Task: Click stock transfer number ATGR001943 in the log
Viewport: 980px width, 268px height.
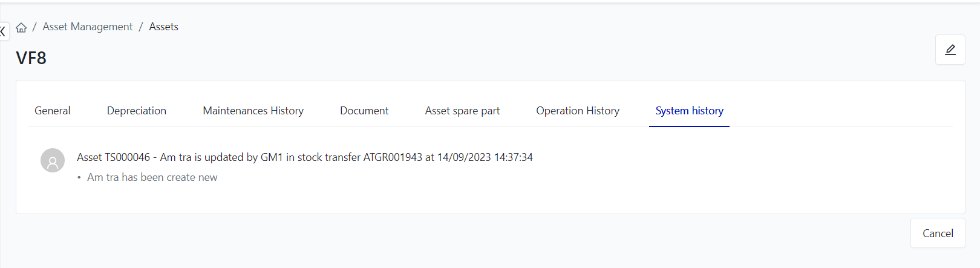Action: point(393,157)
